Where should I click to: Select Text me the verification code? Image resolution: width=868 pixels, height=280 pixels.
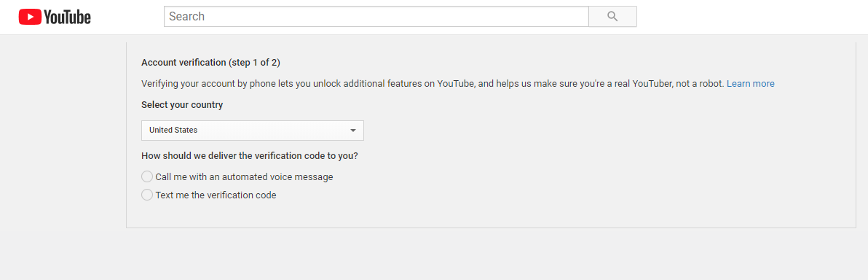(209, 195)
